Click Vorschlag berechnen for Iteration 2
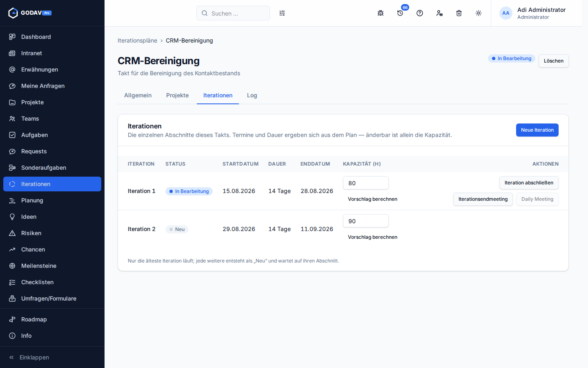This screenshot has height=368, width=588. point(372,237)
